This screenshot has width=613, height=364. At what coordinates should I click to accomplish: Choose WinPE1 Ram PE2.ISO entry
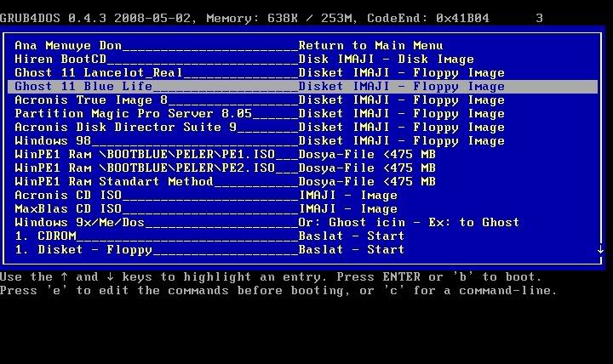(302, 168)
